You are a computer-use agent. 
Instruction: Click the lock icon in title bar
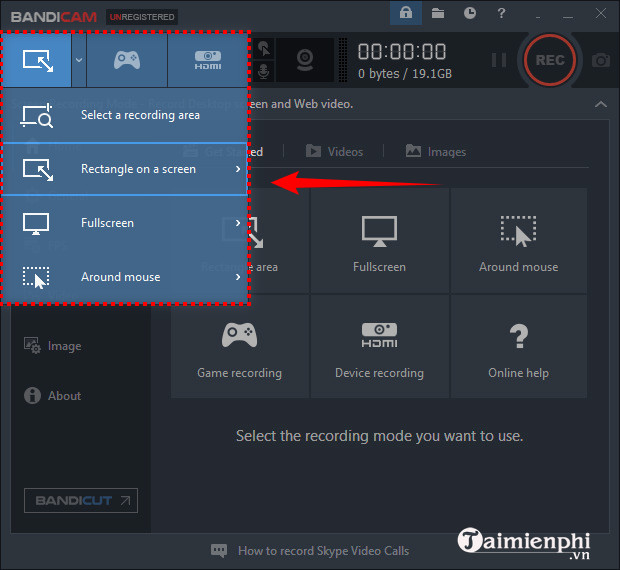click(x=406, y=13)
